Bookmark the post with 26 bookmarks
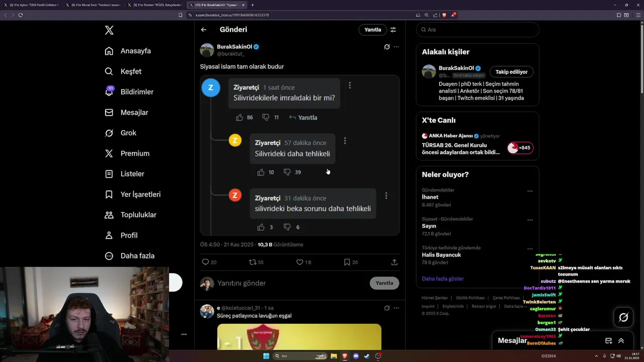Image resolution: width=644 pixels, height=362 pixels. 351,262
